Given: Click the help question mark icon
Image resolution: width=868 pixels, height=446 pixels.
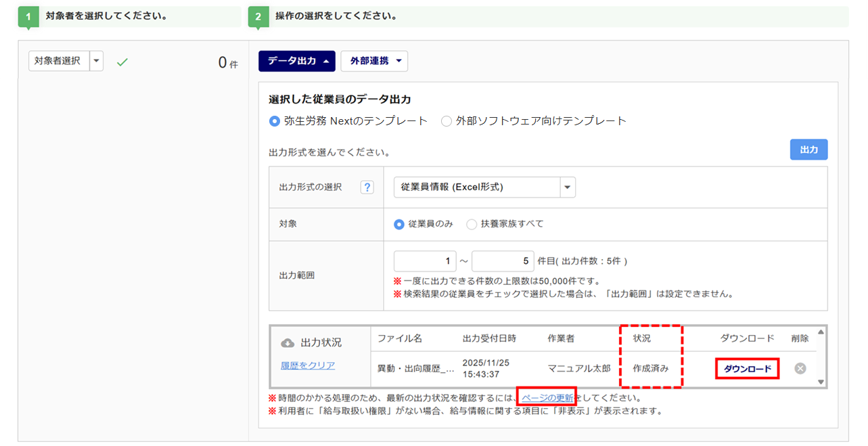Looking at the screenshot, I should tap(367, 187).
